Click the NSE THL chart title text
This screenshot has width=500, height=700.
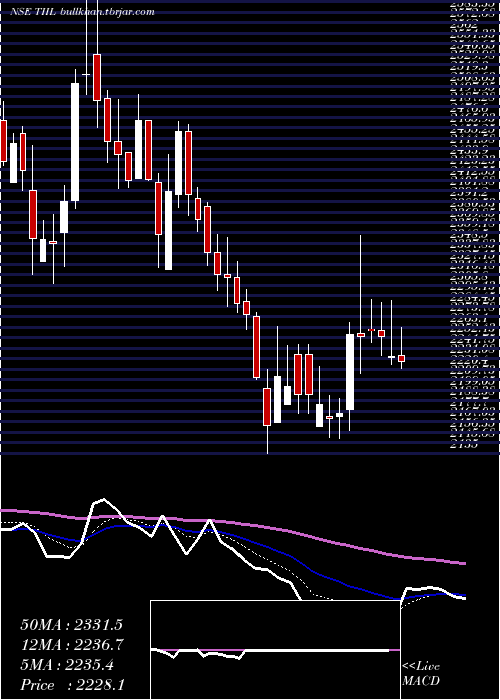point(83,12)
